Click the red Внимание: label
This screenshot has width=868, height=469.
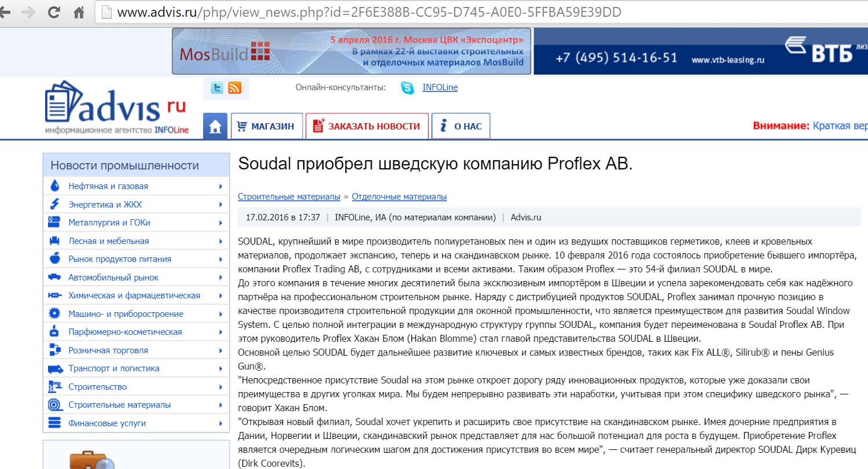pyautogui.click(x=781, y=126)
